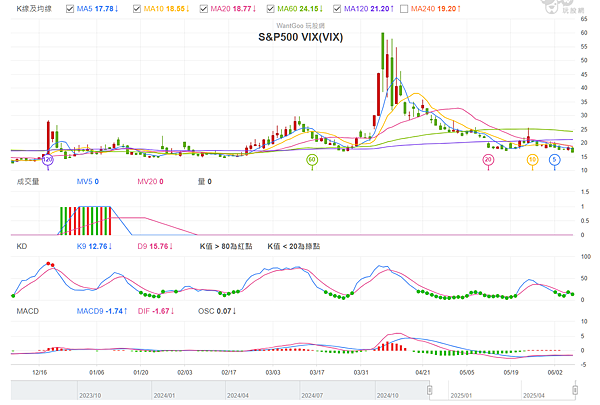
Task: Click the OSC 0.07 value
Action: 217,311
